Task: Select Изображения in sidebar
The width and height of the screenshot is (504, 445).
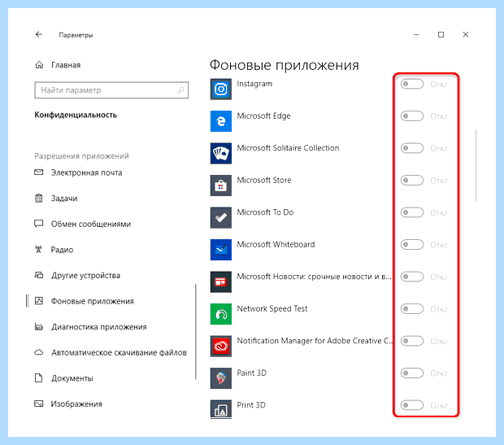Action: (x=76, y=404)
